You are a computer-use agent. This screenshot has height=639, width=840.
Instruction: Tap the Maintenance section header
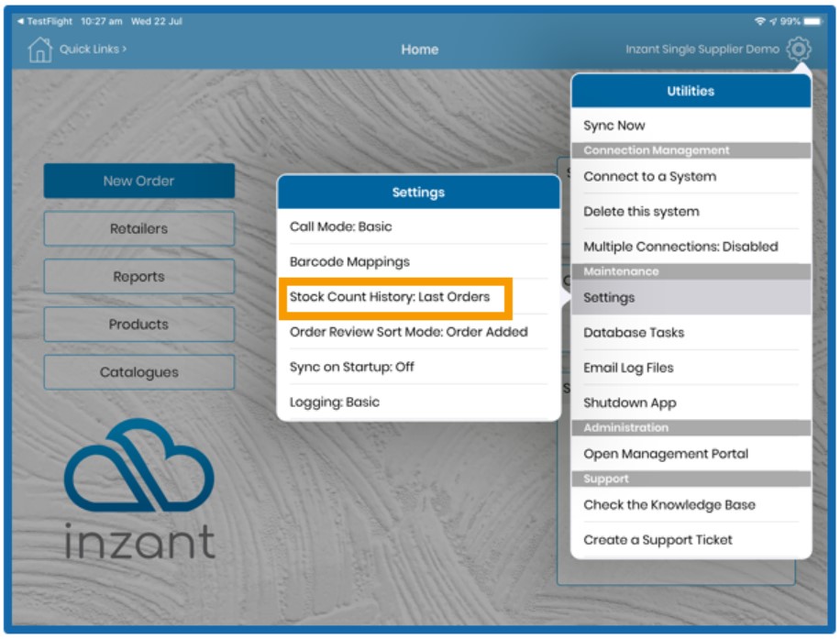(691, 271)
